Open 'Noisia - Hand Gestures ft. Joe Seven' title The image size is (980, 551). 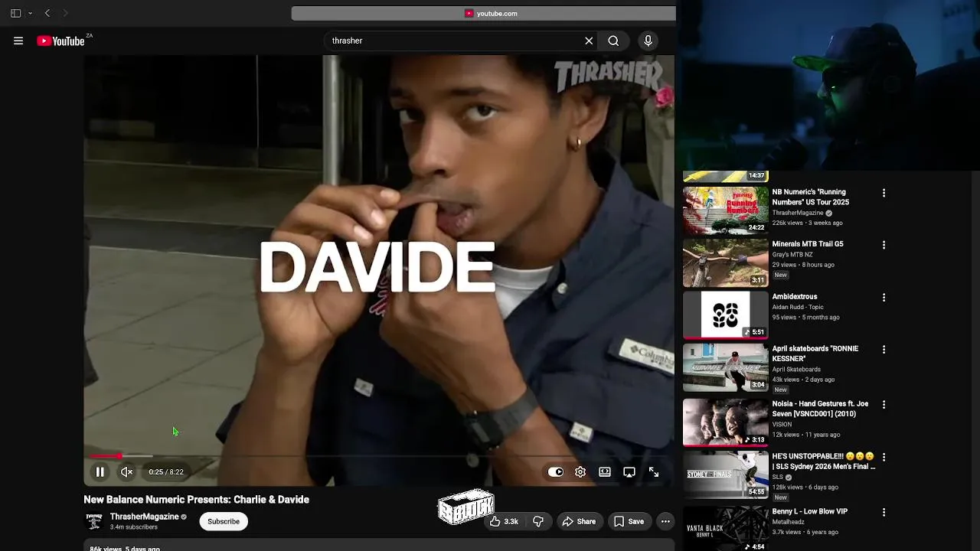[x=820, y=409]
